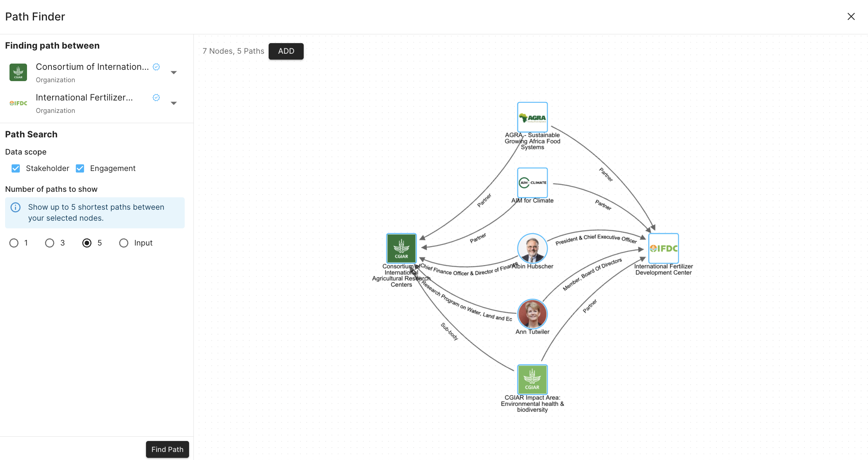Click Ann Tutwiler's portrait node

pos(532,314)
